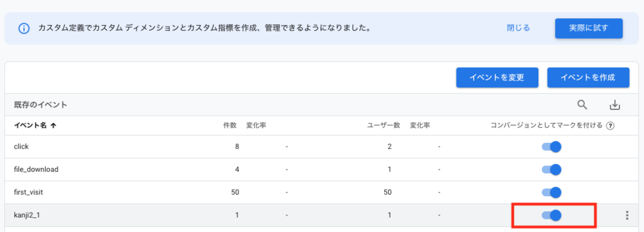The height and width of the screenshot is (232, 644).
Task: Open three-dot menu for kanji2_1 row
Action: click(x=627, y=215)
